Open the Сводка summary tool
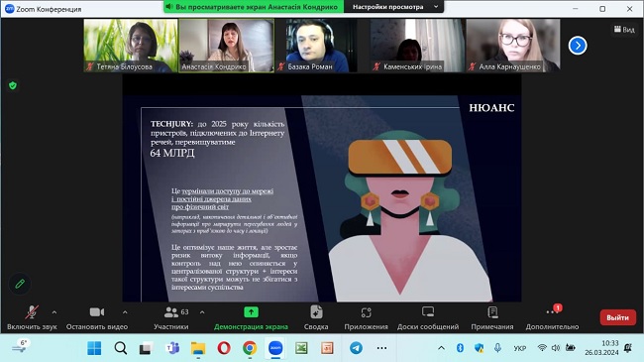This screenshot has height=362, width=644. click(316, 318)
